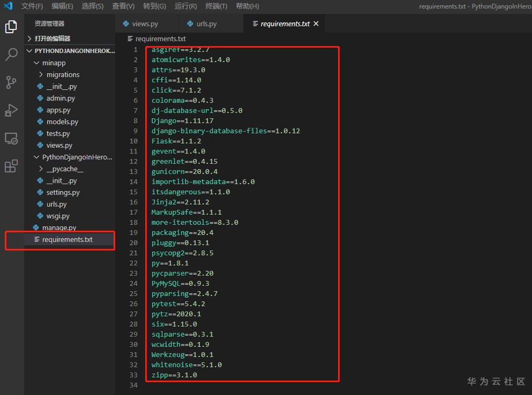
Task: Expand the 打开的编辑器 section
Action: (x=29, y=39)
